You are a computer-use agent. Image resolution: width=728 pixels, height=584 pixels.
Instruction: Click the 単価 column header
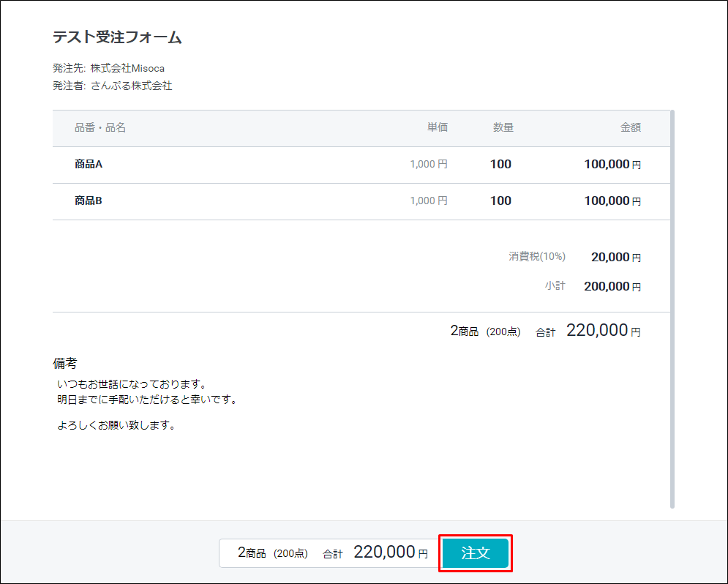438,127
